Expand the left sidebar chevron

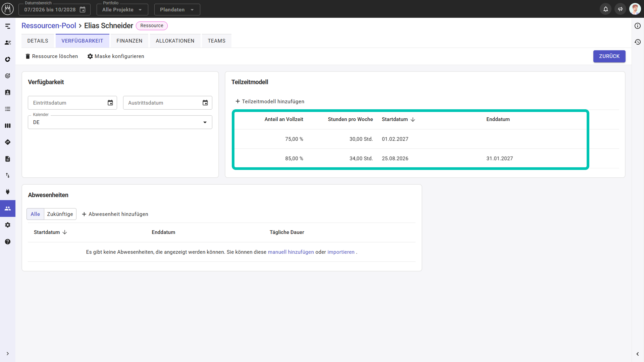(8, 354)
